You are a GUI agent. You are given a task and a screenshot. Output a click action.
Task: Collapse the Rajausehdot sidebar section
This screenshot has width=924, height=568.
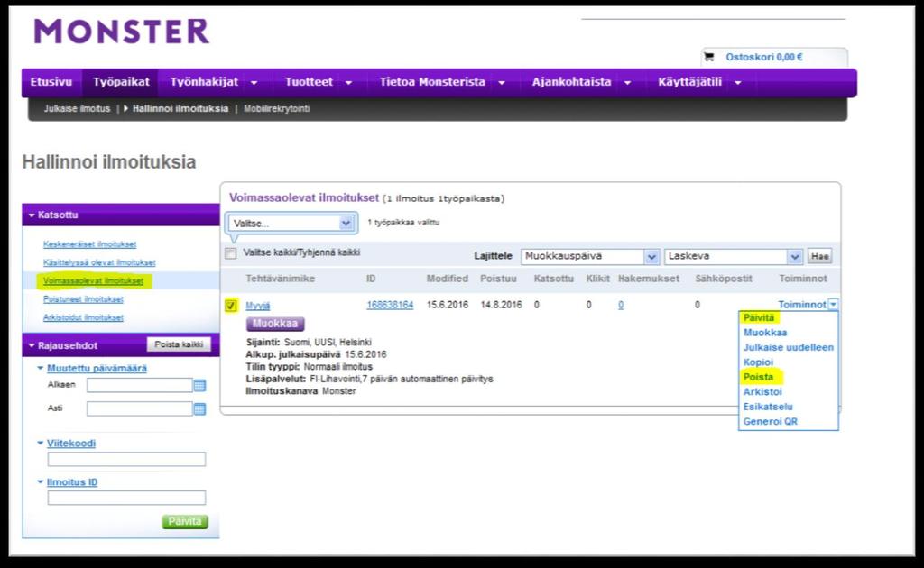tap(32, 345)
